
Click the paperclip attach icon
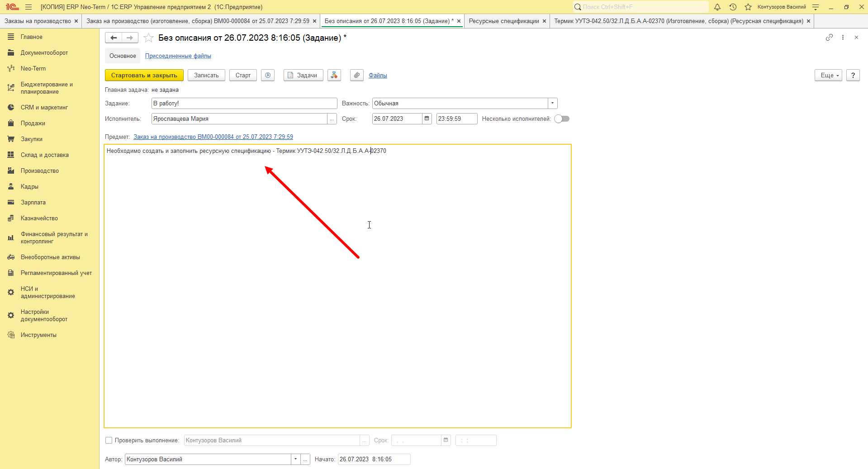tap(357, 75)
